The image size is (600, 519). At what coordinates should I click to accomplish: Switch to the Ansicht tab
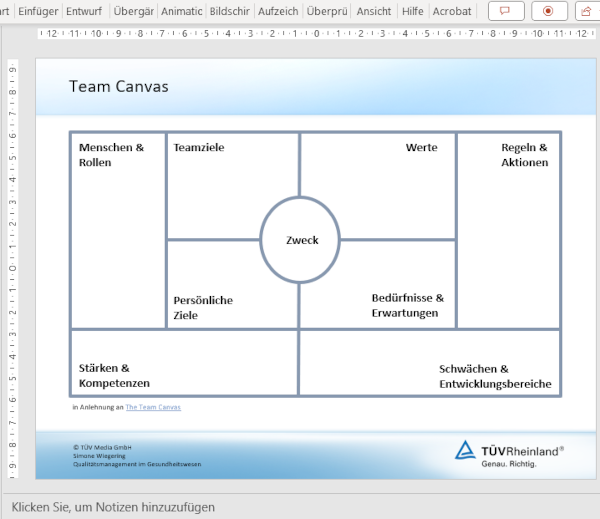pos(374,11)
